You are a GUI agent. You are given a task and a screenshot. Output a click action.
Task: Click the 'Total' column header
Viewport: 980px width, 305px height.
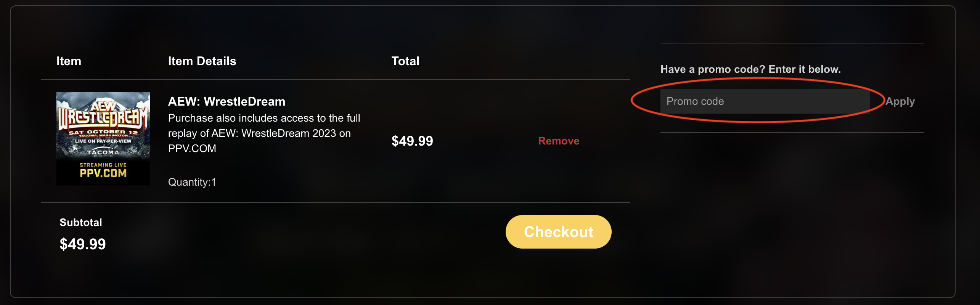[405, 61]
